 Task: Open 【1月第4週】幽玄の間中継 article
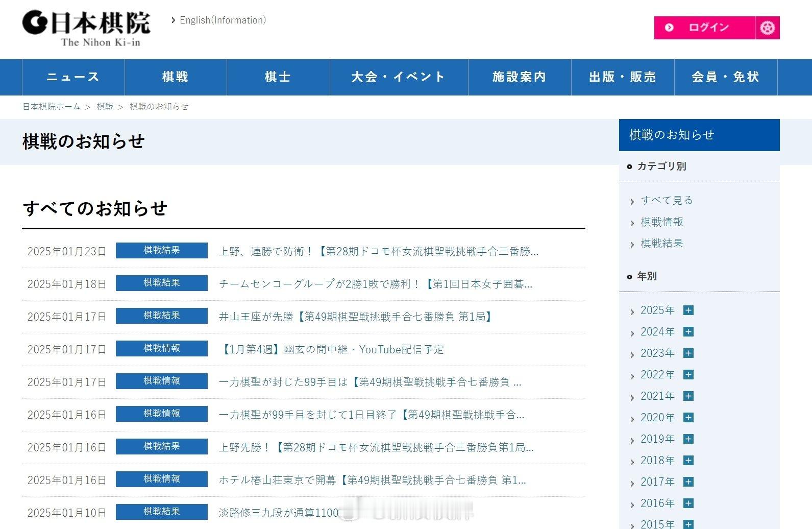tap(331, 350)
